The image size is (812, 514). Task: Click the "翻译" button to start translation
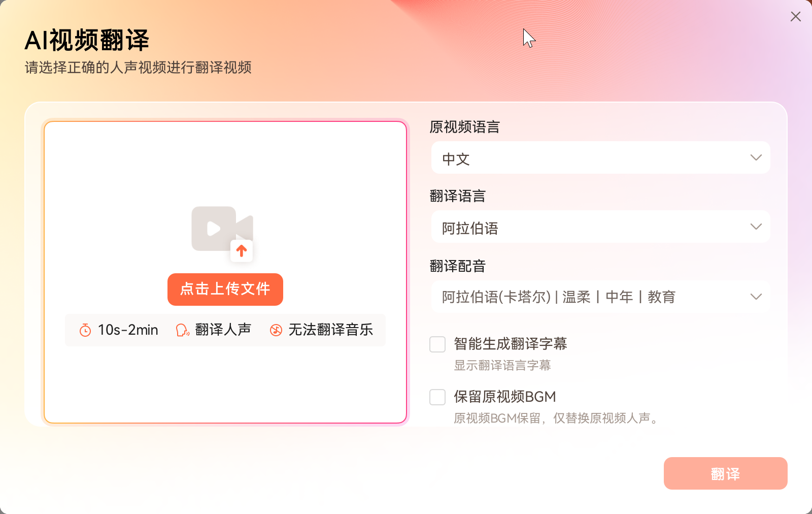[x=725, y=473]
